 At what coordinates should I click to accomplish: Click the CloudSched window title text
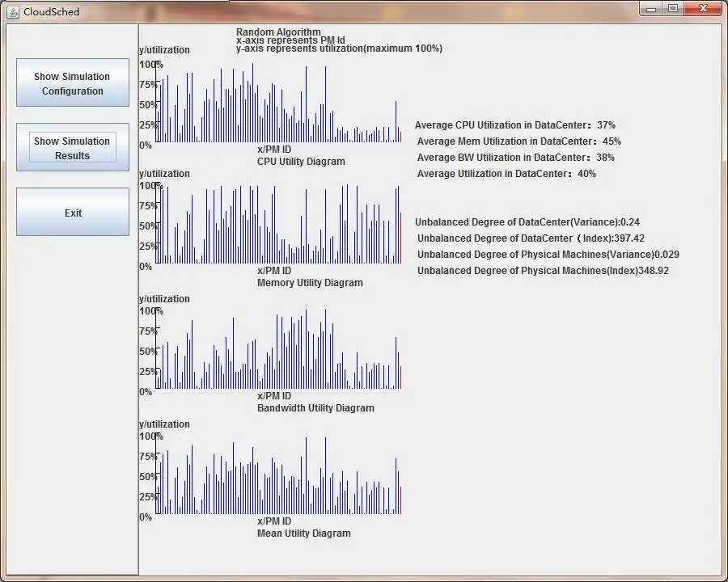tap(51, 11)
